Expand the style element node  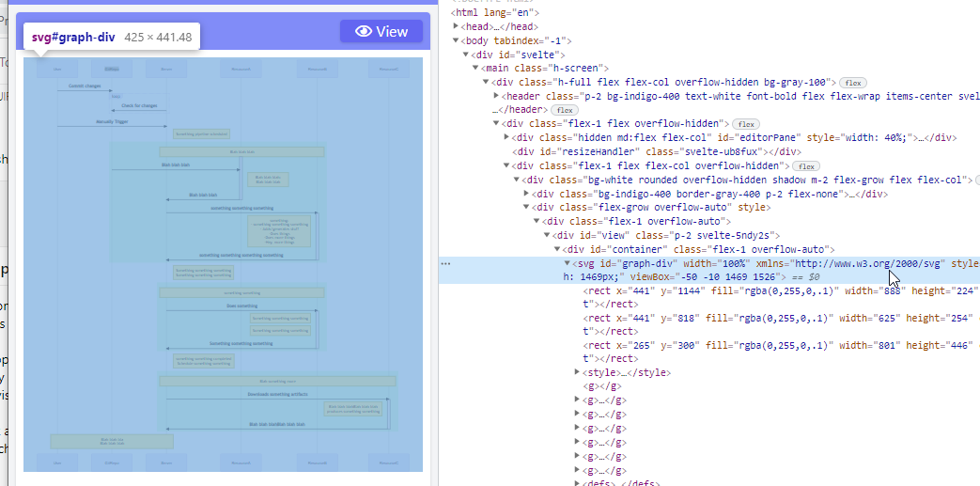point(578,373)
